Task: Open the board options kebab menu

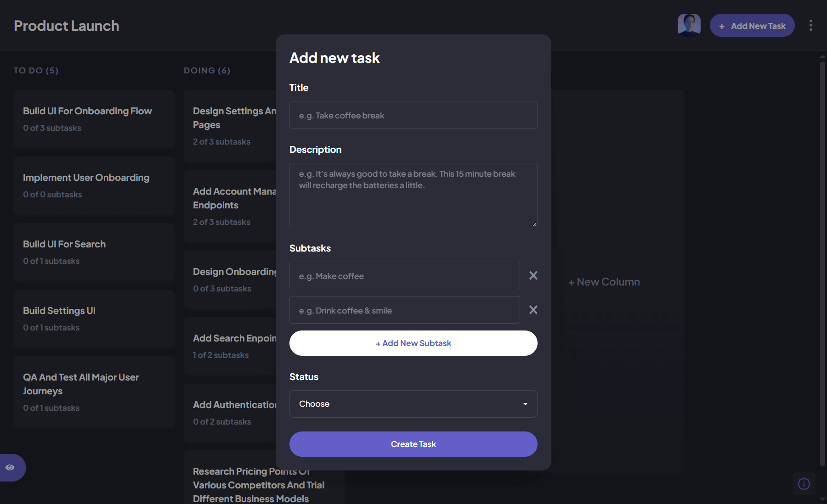Action: click(811, 25)
